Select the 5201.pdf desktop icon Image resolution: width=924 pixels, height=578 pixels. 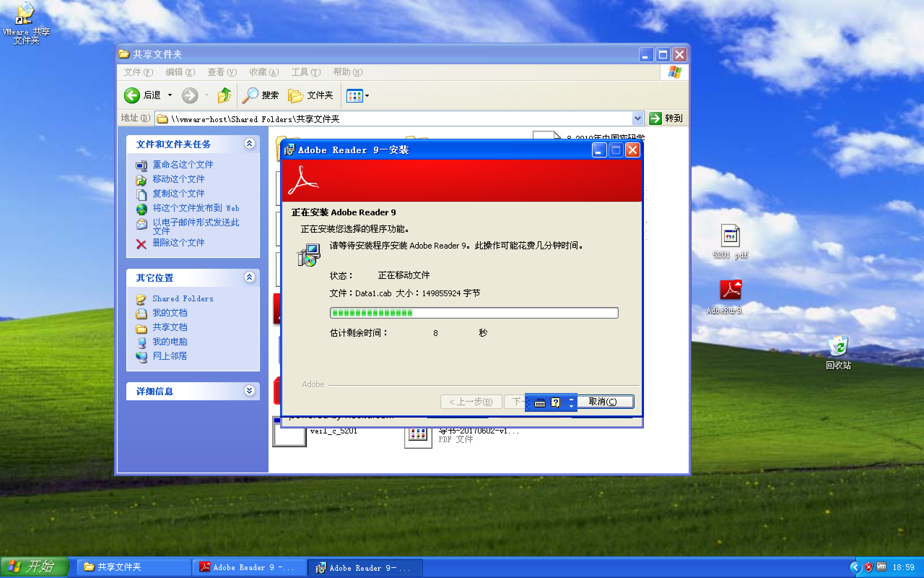pos(730,242)
